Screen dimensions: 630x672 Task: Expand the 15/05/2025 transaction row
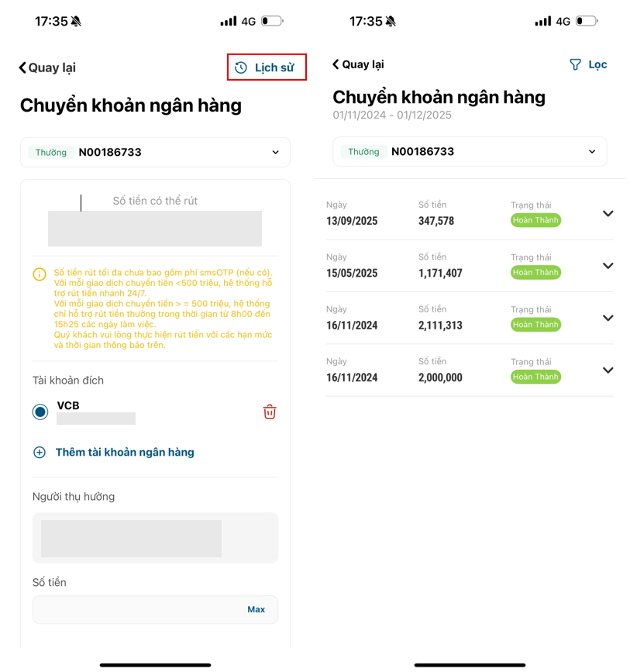608,266
